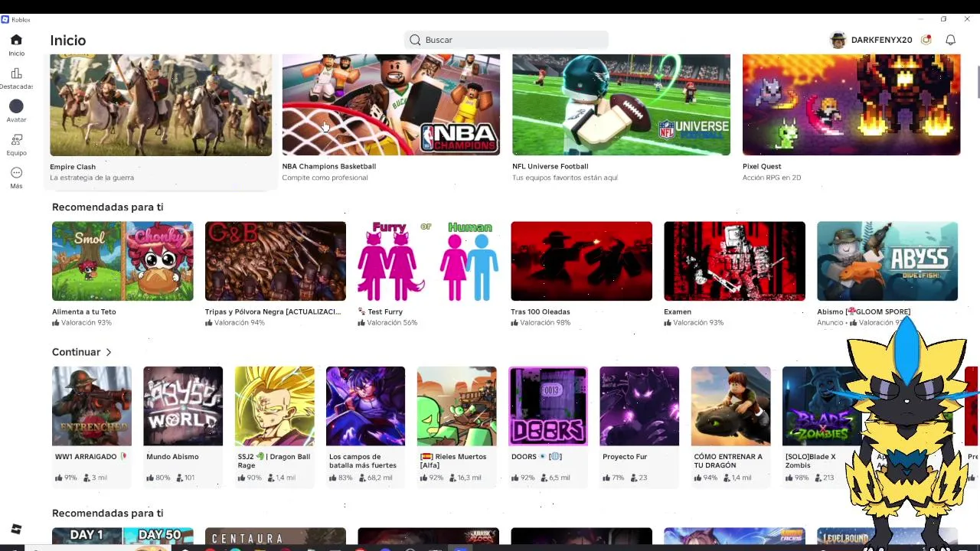Click the Roblox Studio icon at sidebar bottom

pyautogui.click(x=16, y=530)
